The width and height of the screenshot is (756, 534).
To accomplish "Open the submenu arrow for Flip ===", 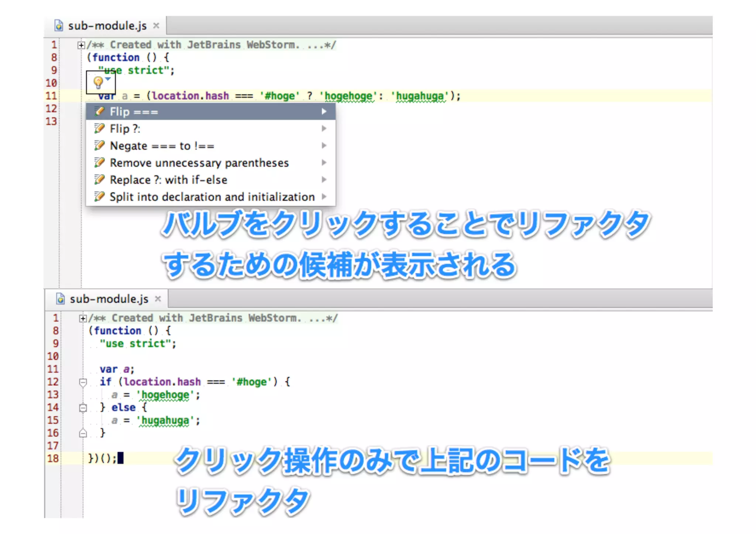I will tap(324, 111).
